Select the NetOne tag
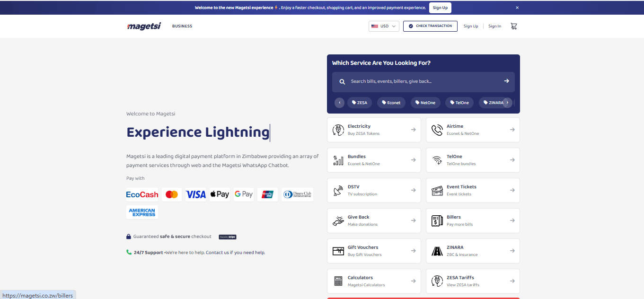Viewport: 644px width, 299px height. pyautogui.click(x=425, y=103)
